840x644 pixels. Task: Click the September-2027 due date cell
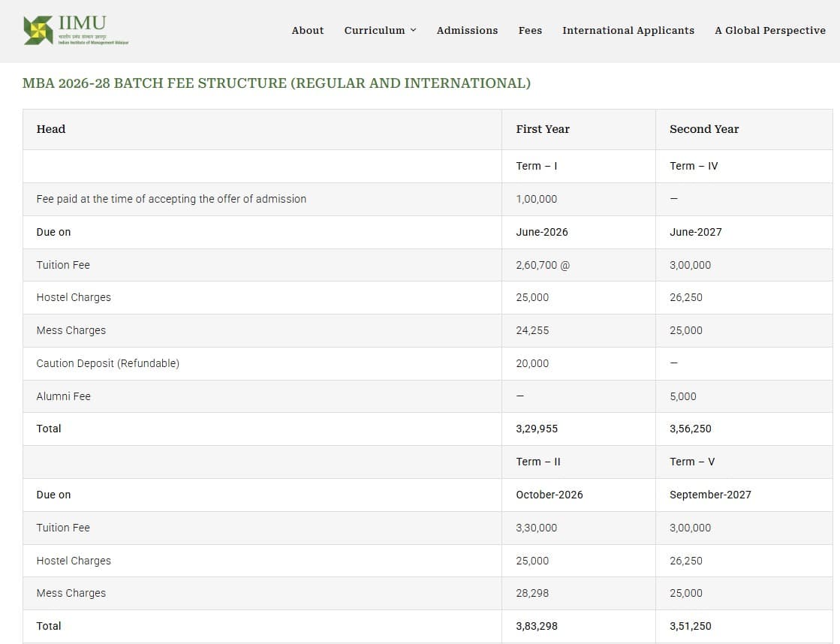(x=710, y=495)
